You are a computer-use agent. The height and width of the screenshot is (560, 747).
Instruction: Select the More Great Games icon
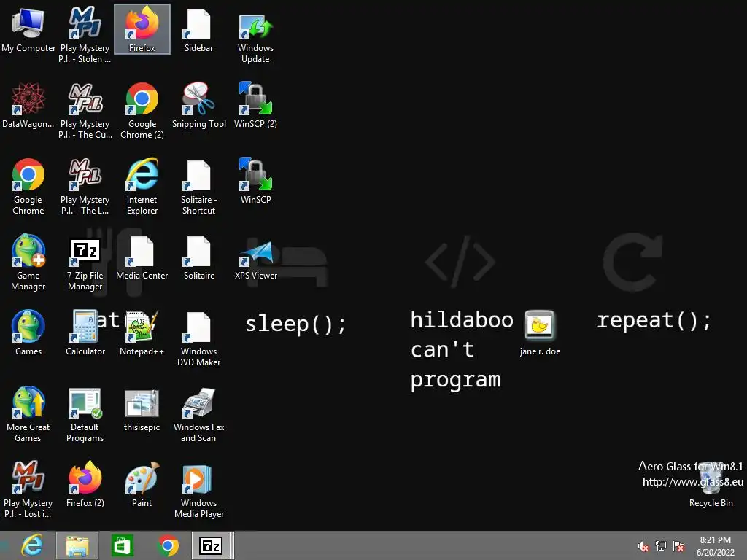point(28,414)
